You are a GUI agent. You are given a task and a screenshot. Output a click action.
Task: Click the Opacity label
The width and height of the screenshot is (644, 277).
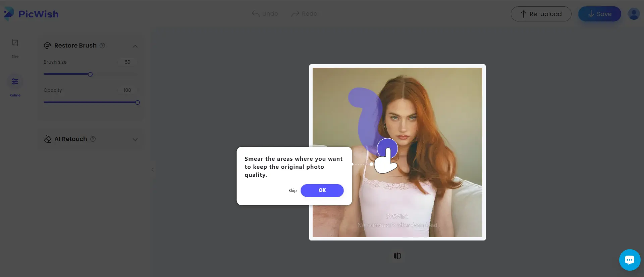53,90
